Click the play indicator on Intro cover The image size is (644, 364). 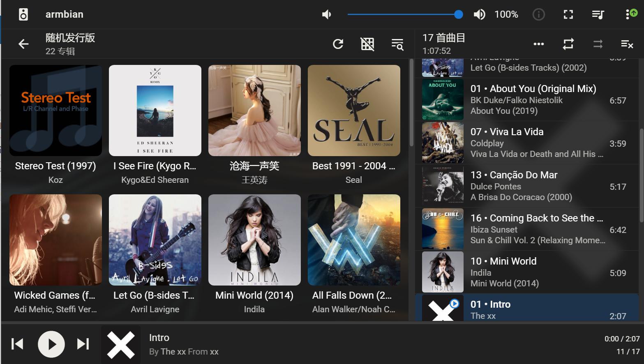point(454,304)
